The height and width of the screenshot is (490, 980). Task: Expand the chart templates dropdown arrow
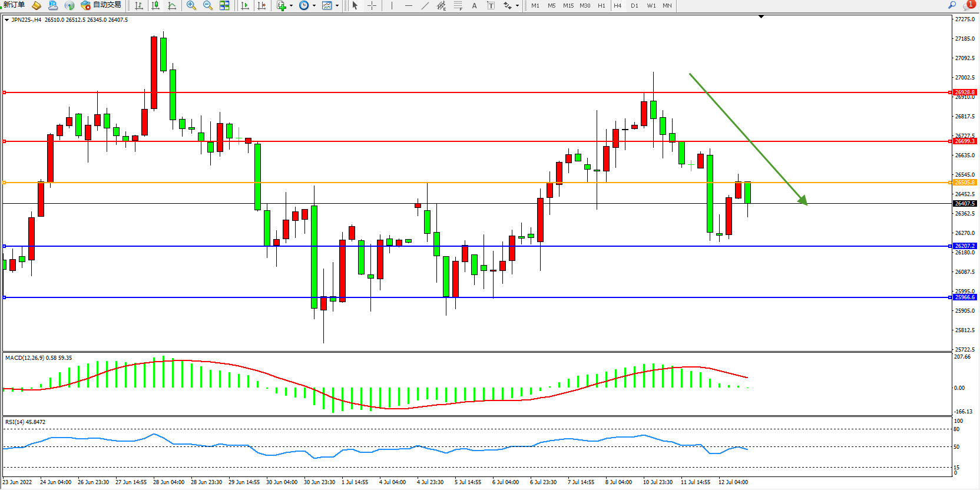[337, 5]
